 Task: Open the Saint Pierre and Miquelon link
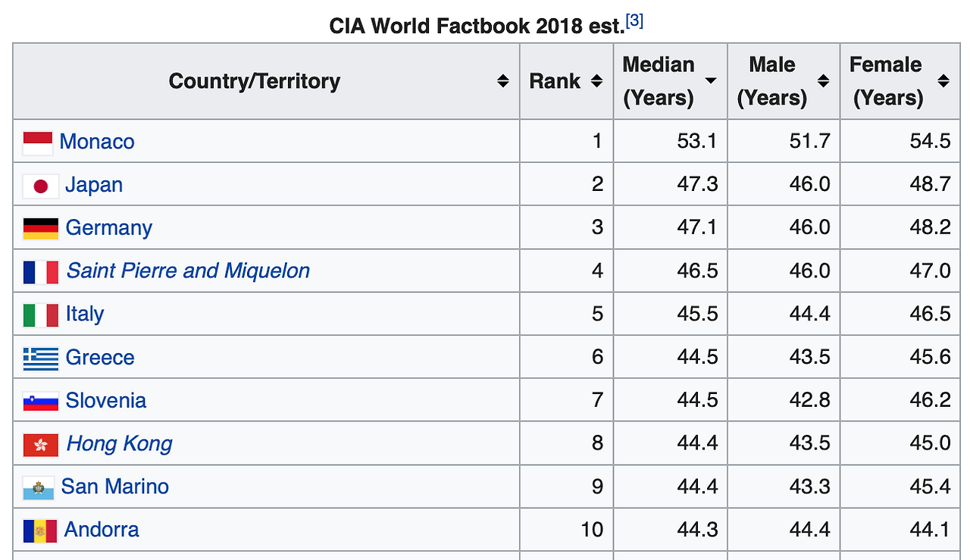188,271
